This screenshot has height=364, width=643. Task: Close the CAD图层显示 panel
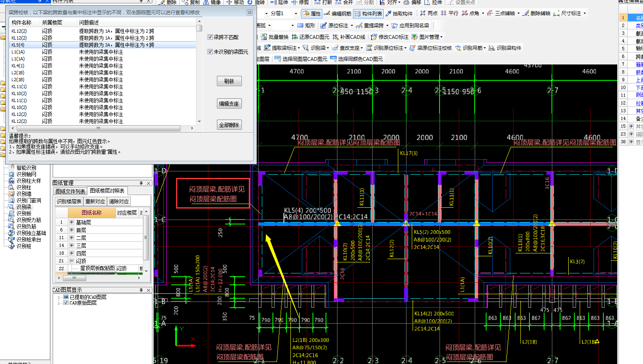tap(149, 290)
